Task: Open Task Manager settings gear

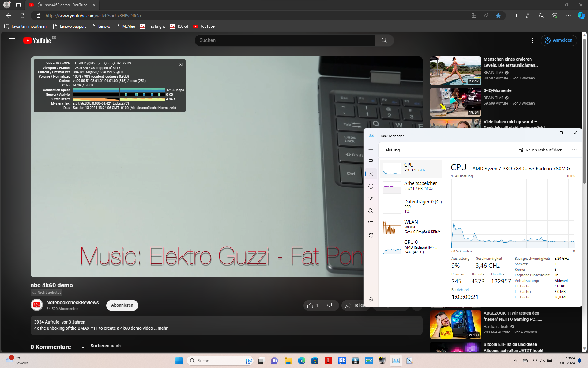Action: point(371,299)
